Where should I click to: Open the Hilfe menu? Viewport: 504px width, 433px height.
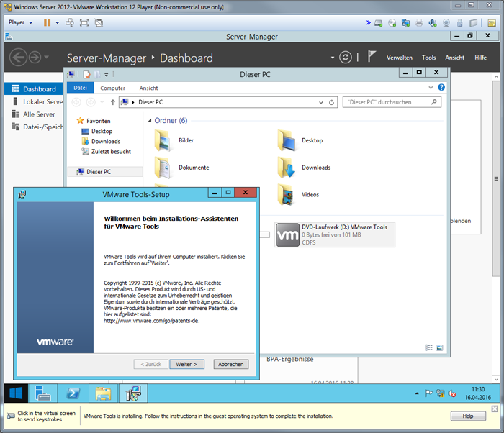[x=480, y=58]
